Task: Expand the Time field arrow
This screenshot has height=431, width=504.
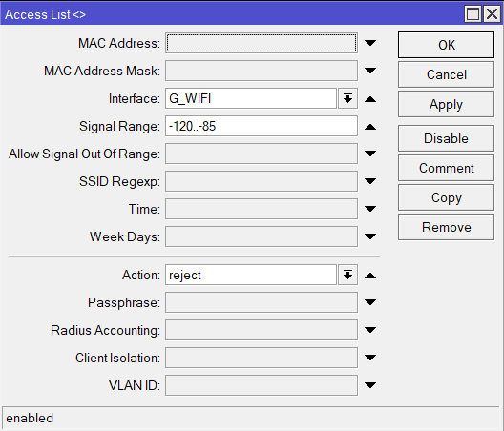Action: pos(370,209)
